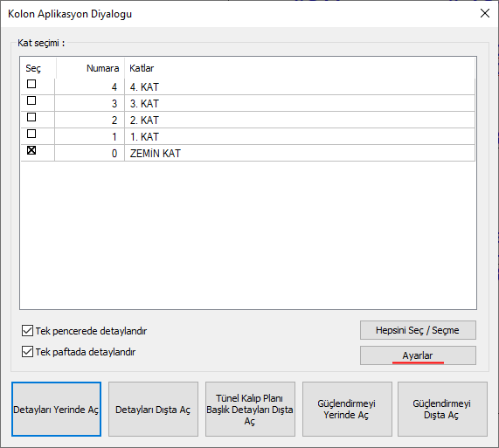The image size is (499, 448).
Task: Click Detayları Dışta Aç button
Action: (153, 410)
